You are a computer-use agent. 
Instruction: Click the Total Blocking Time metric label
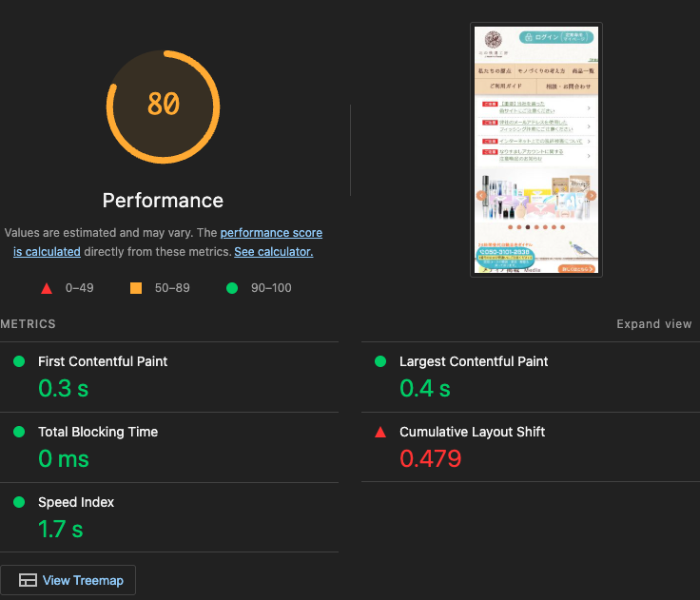coord(98,432)
